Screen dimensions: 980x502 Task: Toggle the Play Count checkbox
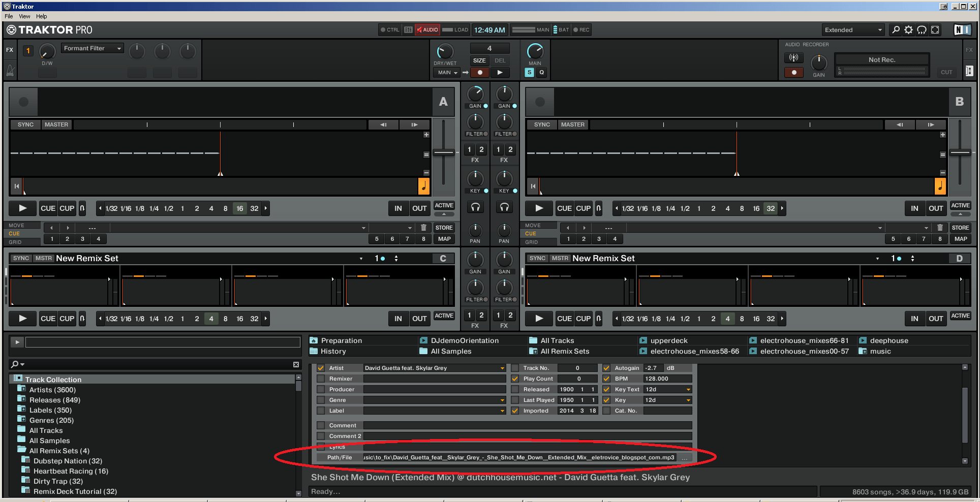[x=515, y=379]
